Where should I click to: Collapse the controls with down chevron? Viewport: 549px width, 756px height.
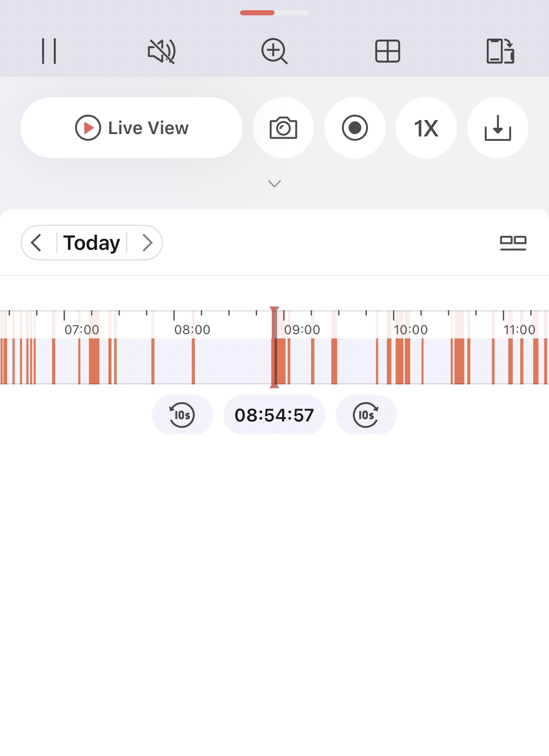[x=274, y=183]
